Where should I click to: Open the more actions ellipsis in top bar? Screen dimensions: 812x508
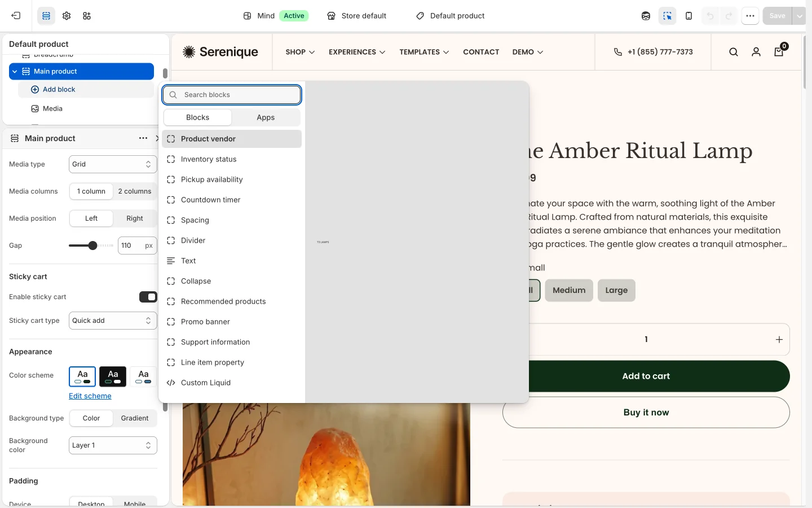pyautogui.click(x=750, y=16)
